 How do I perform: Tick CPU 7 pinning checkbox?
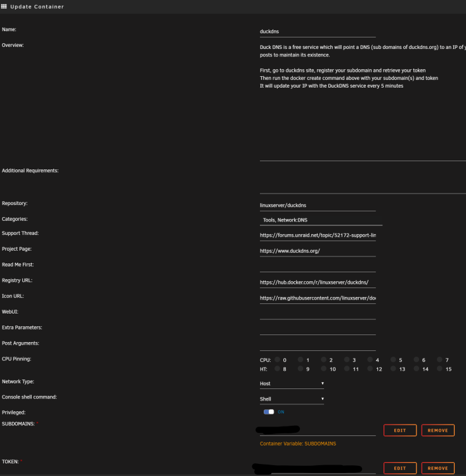pyautogui.click(x=439, y=359)
